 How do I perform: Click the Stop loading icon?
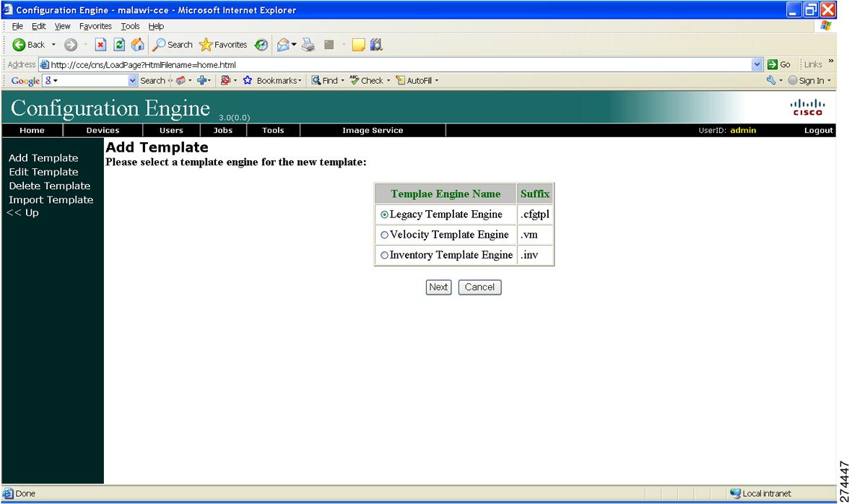coord(100,45)
